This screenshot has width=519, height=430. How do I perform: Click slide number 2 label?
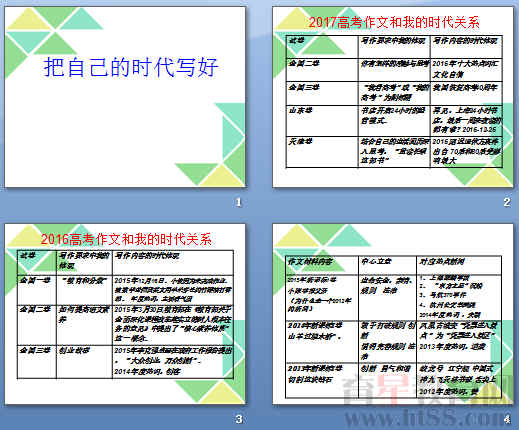coord(507,202)
